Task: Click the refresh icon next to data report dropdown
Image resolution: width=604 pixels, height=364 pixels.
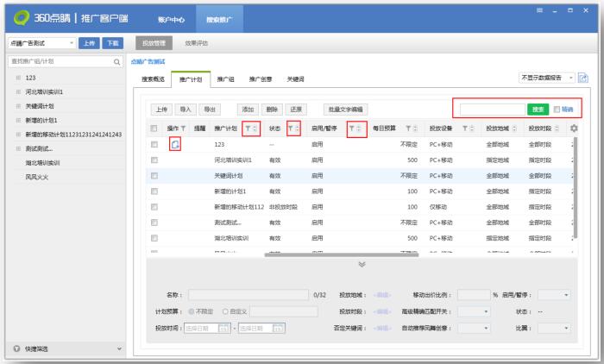Action: (x=583, y=78)
